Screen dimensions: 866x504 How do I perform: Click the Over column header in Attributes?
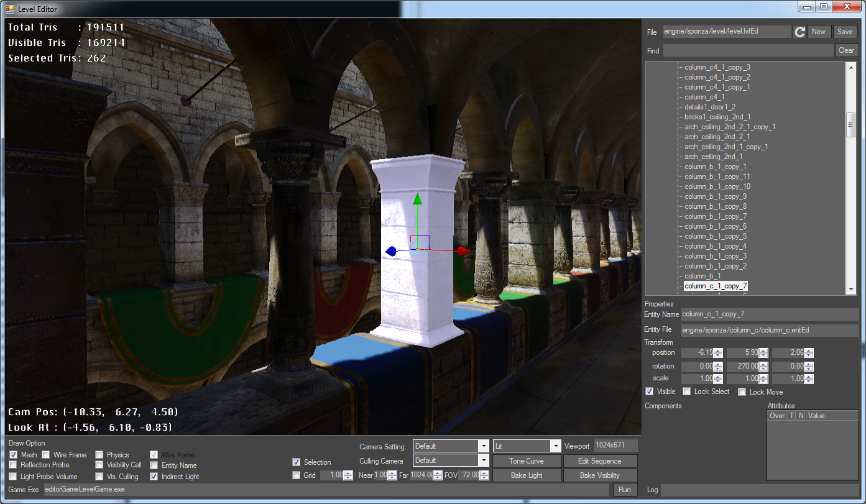click(x=777, y=416)
